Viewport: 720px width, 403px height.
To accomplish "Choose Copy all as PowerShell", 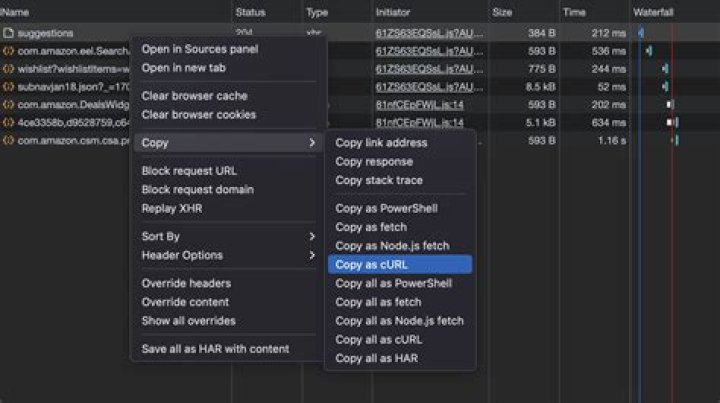I will pyautogui.click(x=394, y=283).
